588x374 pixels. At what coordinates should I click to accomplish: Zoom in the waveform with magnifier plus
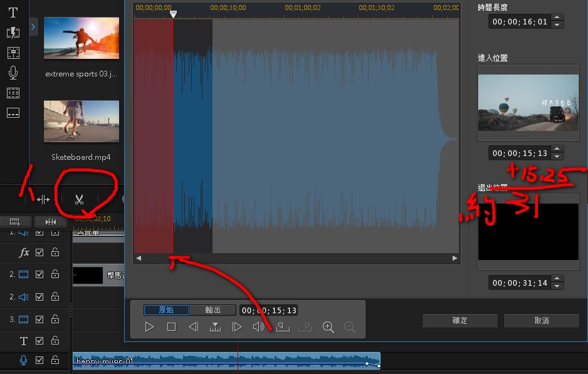pyautogui.click(x=328, y=327)
